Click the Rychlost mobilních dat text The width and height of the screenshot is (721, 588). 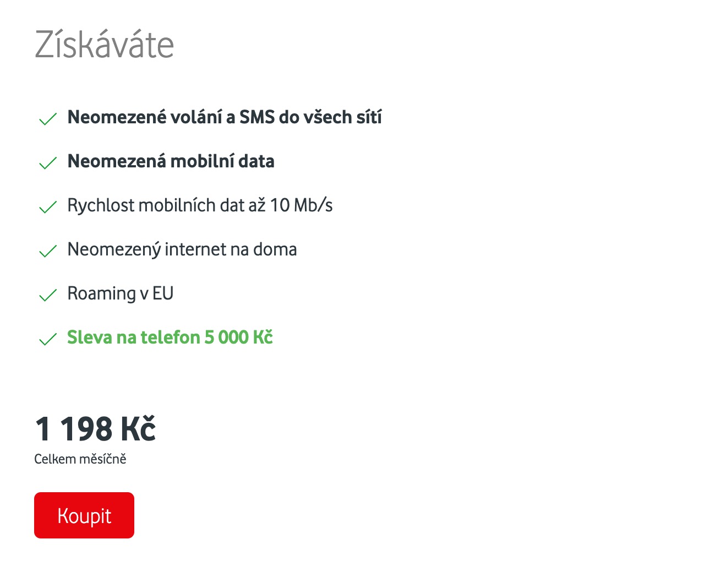[x=200, y=205]
